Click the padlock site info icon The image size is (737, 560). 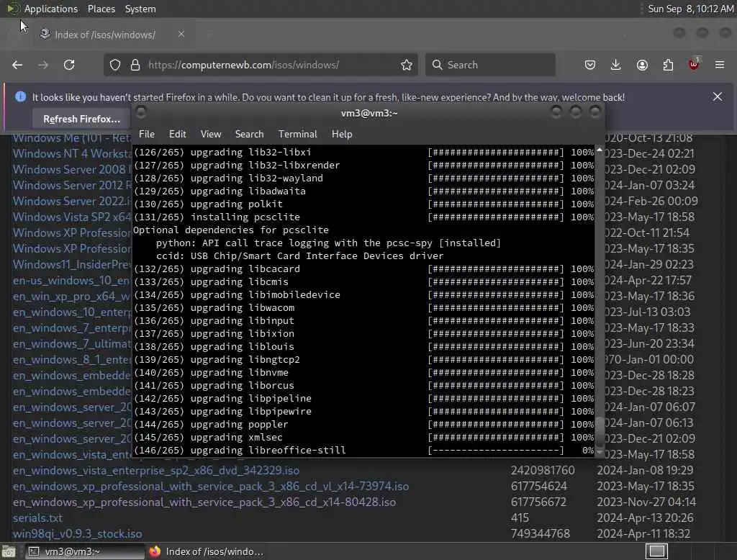(x=135, y=65)
